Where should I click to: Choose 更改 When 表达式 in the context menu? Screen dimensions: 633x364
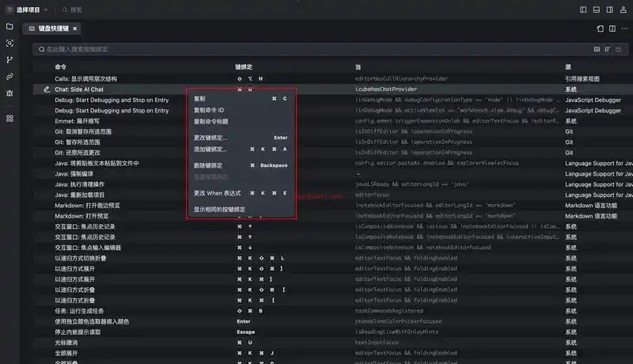(241, 193)
